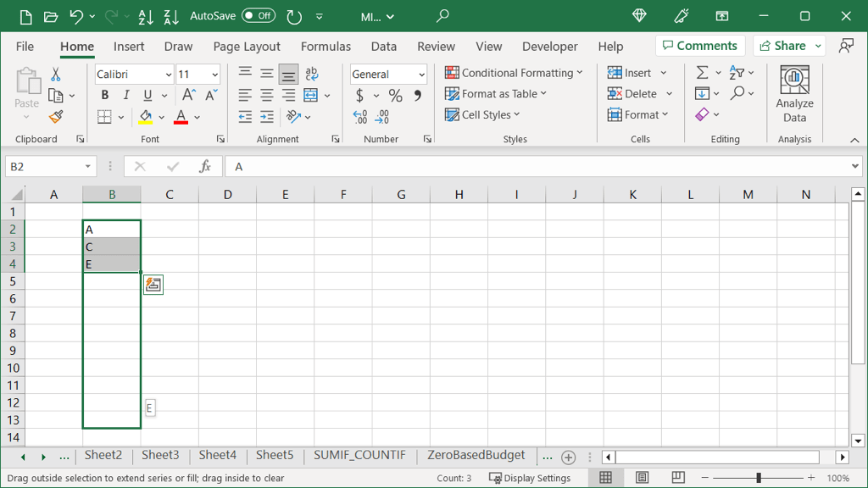
Task: Click the Auto Fill Options icon
Action: (153, 285)
